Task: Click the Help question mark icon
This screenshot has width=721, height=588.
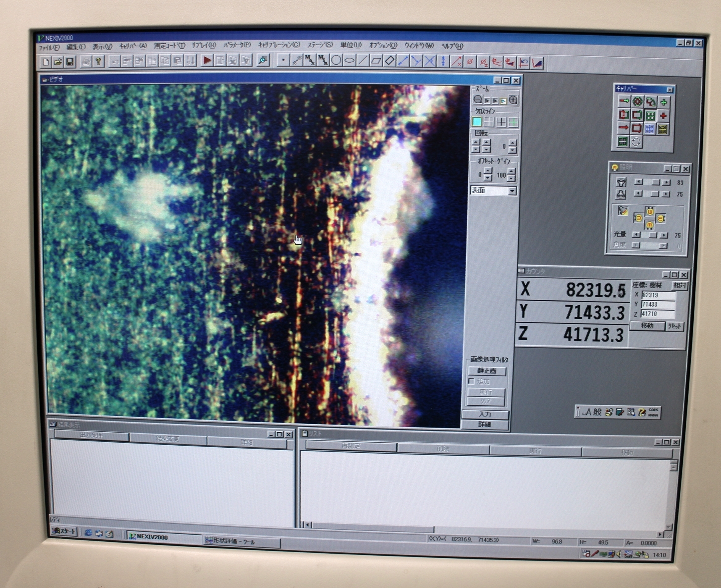Action: point(98,62)
